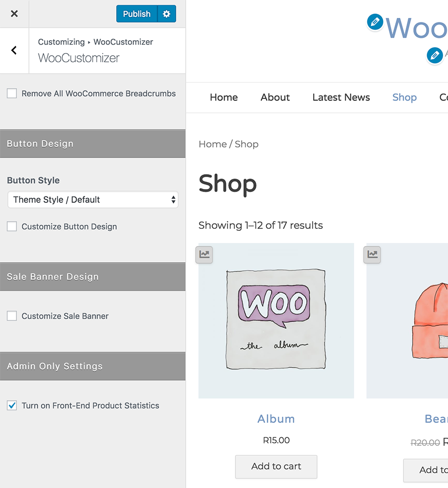Open the About menu item
This screenshot has width=448, height=488.
tap(275, 98)
